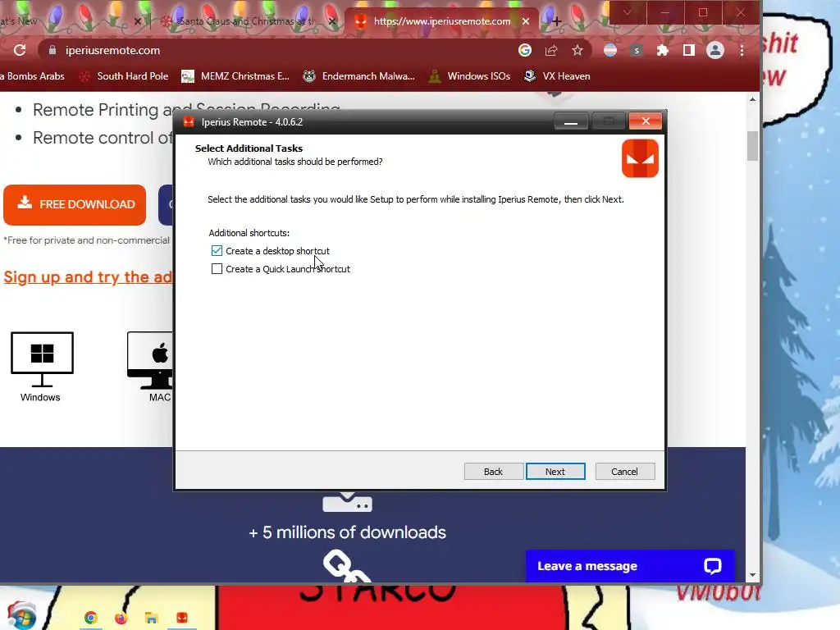
Task: Click the + 5 millions of downloads text
Action: pyautogui.click(x=347, y=532)
